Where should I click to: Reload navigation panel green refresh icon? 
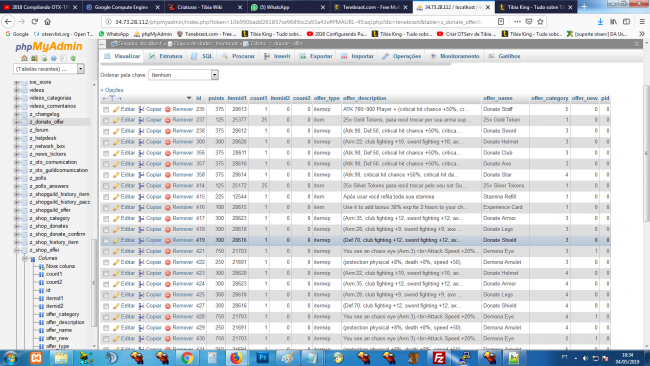click(x=73, y=58)
